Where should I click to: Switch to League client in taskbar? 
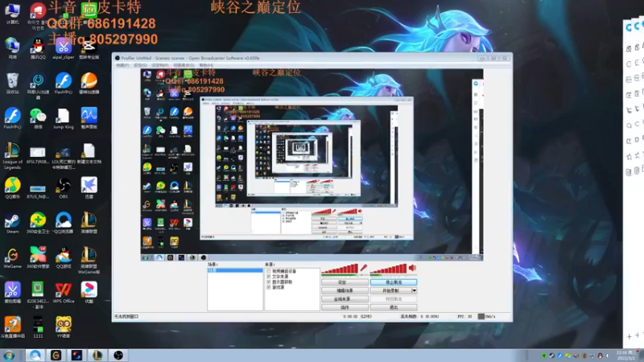[x=97, y=356]
